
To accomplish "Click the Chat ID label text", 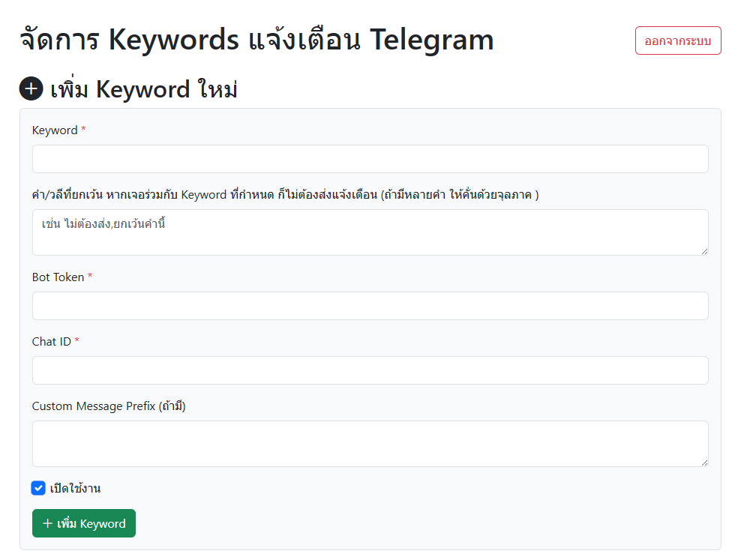I will click(52, 342).
